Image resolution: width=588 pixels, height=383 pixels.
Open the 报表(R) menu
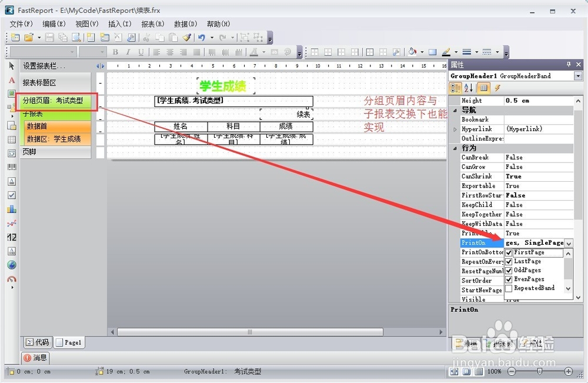click(153, 24)
